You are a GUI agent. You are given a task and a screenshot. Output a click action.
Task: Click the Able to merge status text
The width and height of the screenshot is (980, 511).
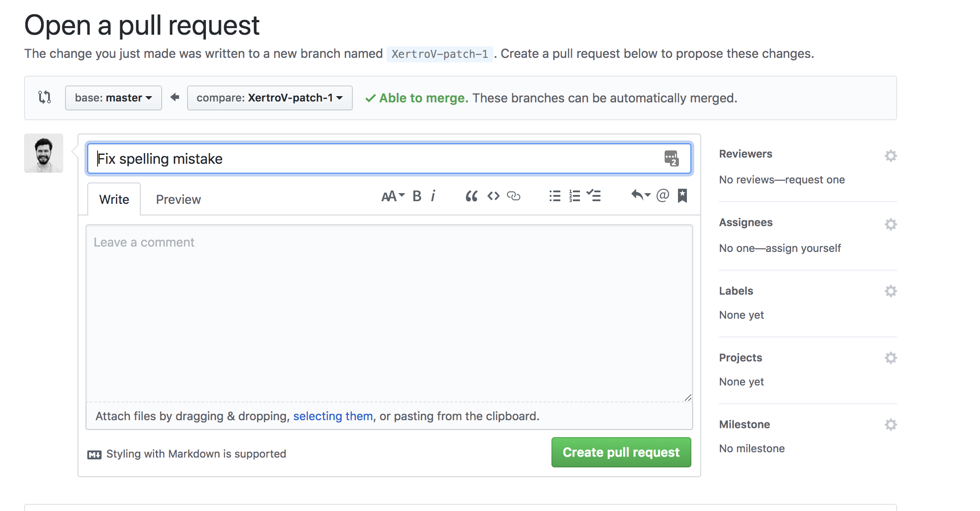[424, 98]
